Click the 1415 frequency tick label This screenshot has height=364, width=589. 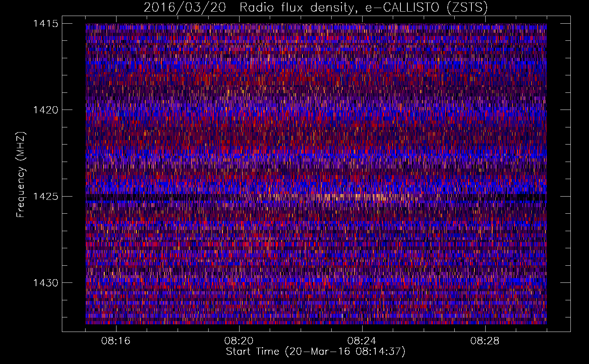point(46,24)
